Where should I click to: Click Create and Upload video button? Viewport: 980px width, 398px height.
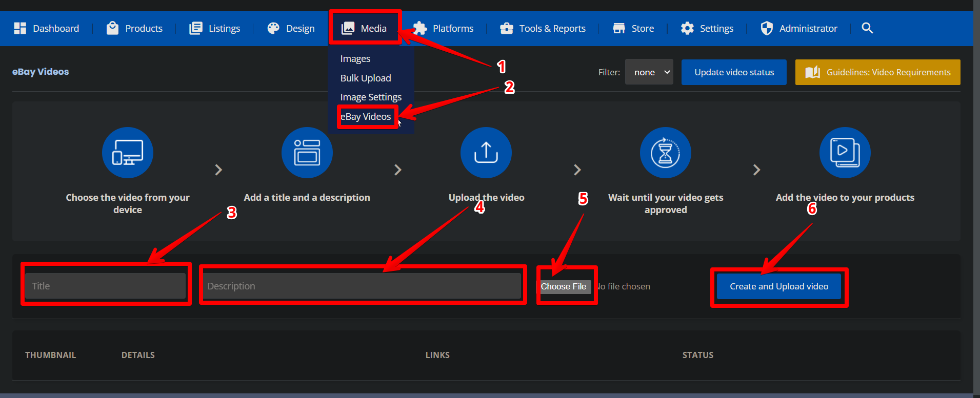click(779, 286)
